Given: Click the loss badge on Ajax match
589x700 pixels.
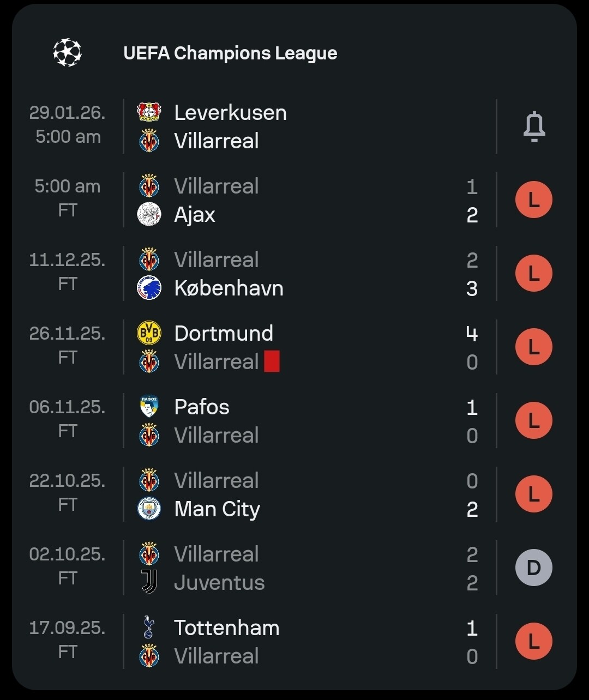Looking at the screenshot, I should coord(534,200).
